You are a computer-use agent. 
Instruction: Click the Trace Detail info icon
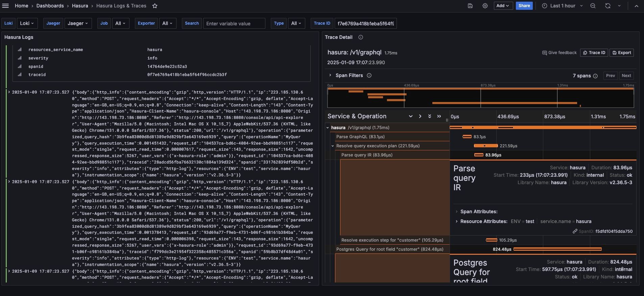pyautogui.click(x=361, y=37)
